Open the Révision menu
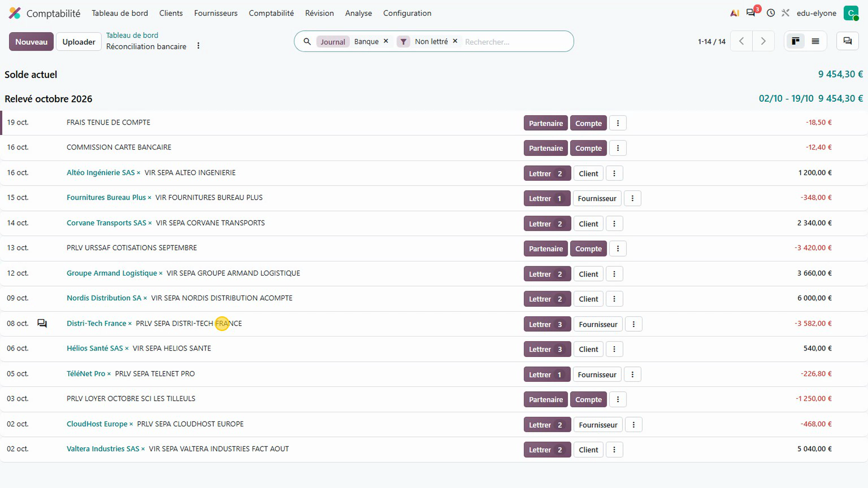Screen dimensions: 868x488 [319, 13]
